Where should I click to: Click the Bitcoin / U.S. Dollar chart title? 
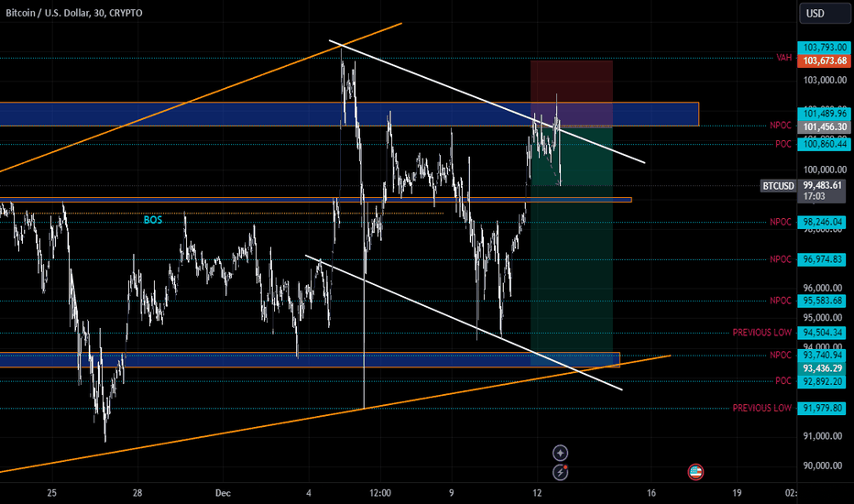tap(74, 13)
